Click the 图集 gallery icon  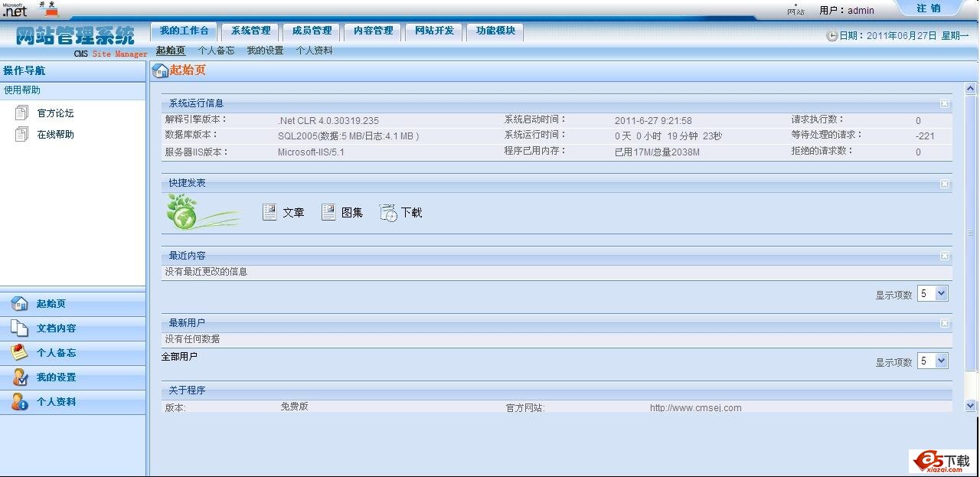coord(328,212)
